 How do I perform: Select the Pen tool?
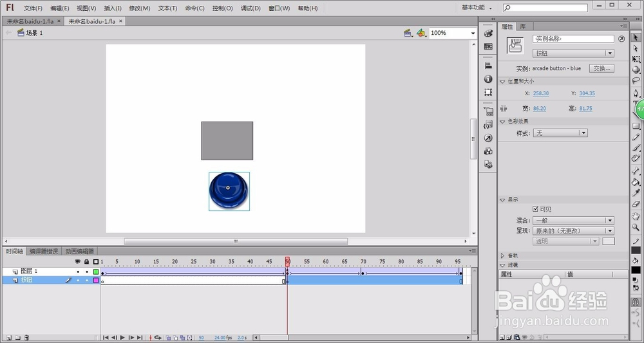point(636,93)
